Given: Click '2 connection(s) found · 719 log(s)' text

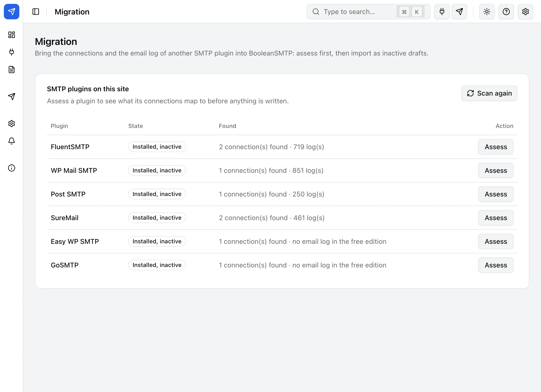Looking at the screenshot, I should 271,147.
